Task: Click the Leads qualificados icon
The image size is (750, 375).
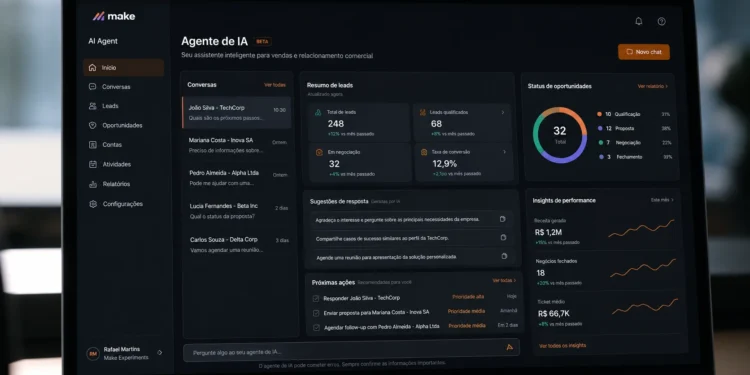Action: tap(422, 112)
